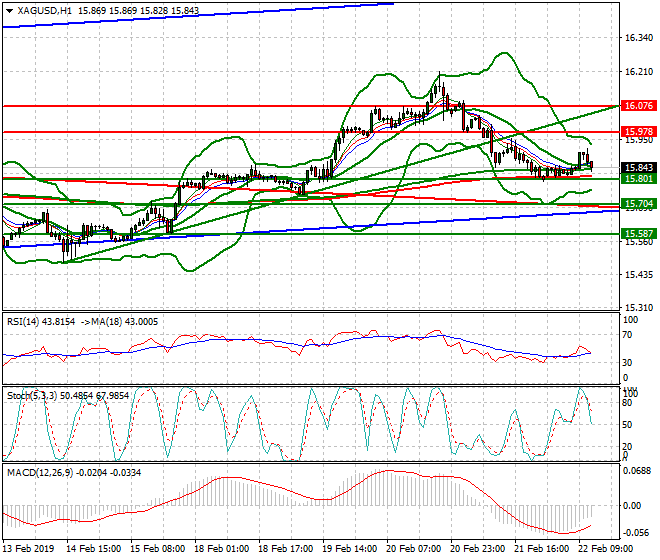660x560 pixels.
Task: Select the MA(18) 43.0005 indicator label
Action: coord(125,322)
